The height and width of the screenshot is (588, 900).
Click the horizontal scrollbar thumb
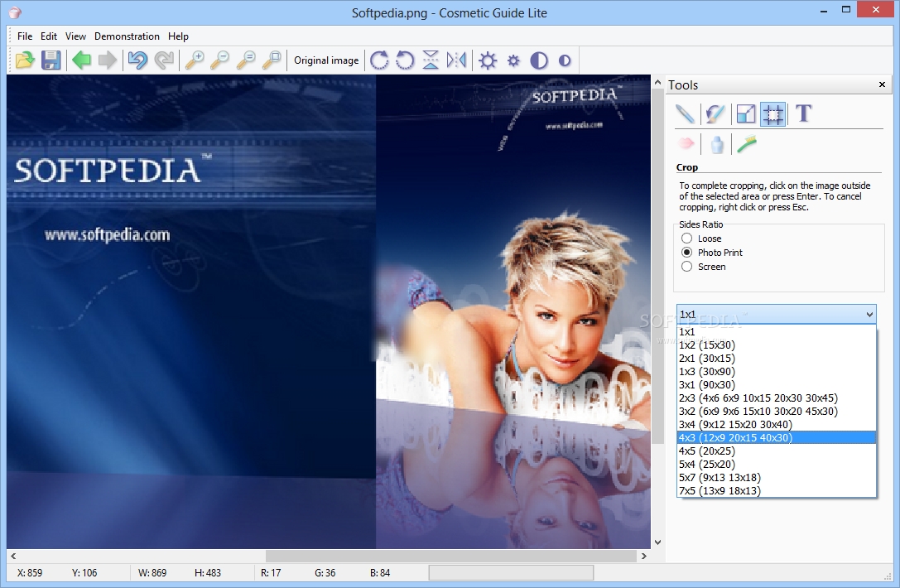pyautogui.click(x=451, y=556)
